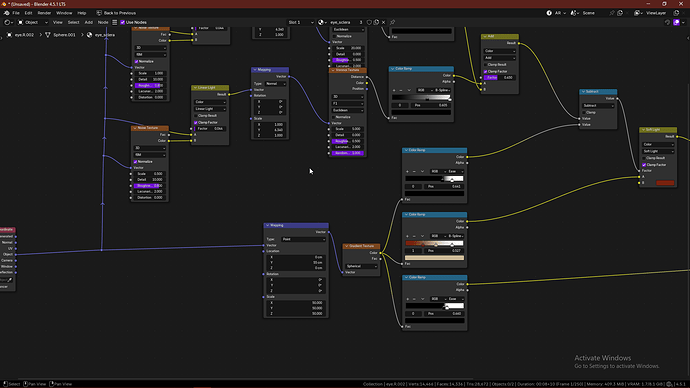Click the new scene icon
The width and height of the screenshot is (690, 388).
(620, 13)
